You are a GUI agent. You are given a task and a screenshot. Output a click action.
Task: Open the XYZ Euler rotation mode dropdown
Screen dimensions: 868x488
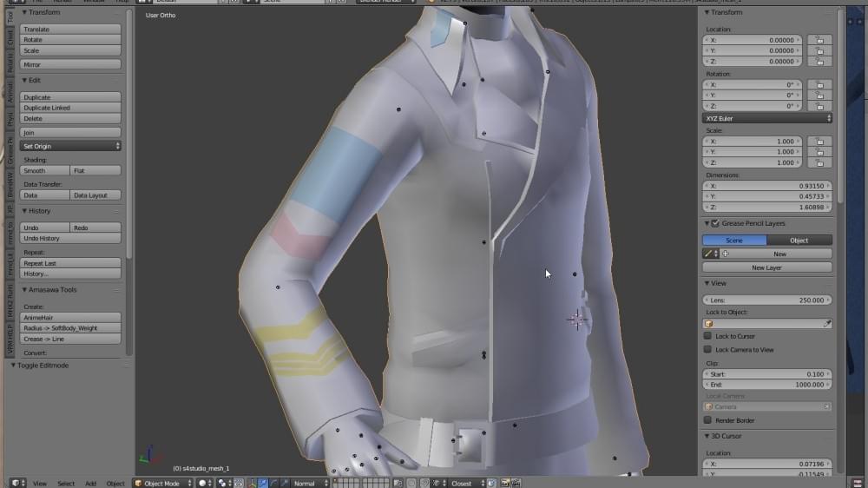coord(766,119)
